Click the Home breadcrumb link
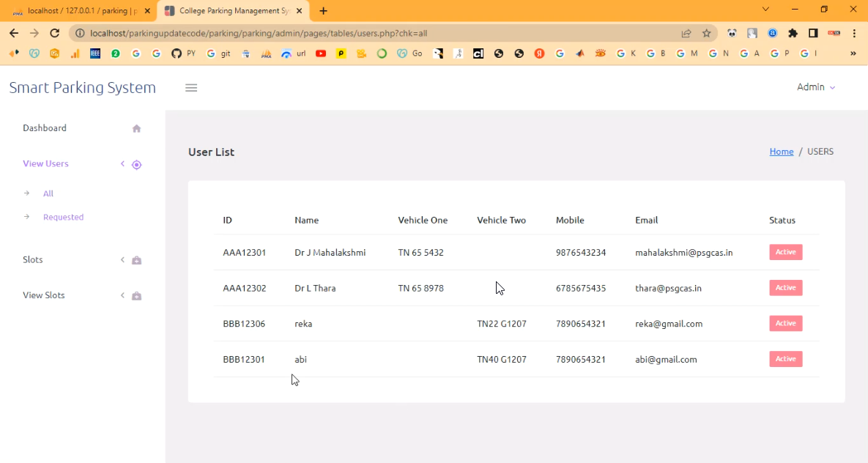Screen dimensions: 868x463 point(781,152)
